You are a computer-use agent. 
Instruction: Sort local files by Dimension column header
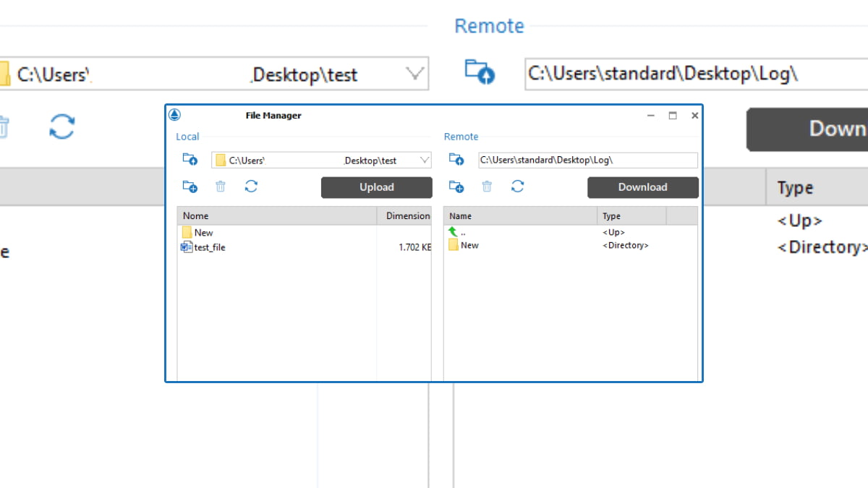(x=407, y=215)
